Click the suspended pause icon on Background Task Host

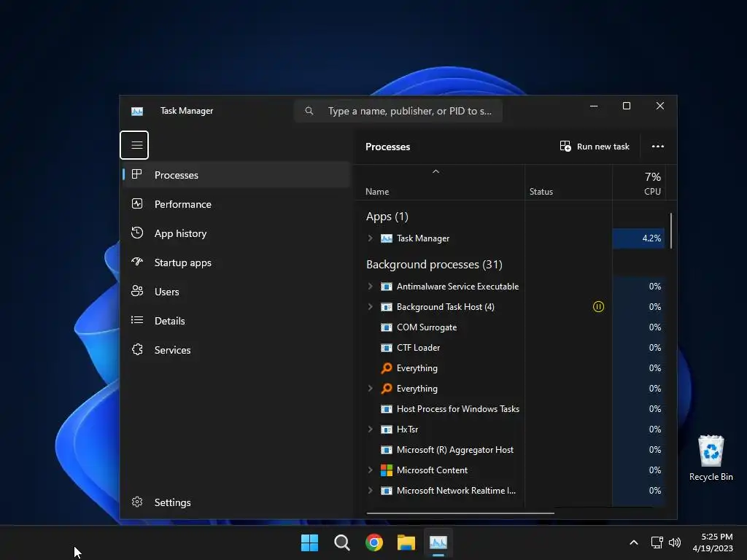coord(598,307)
